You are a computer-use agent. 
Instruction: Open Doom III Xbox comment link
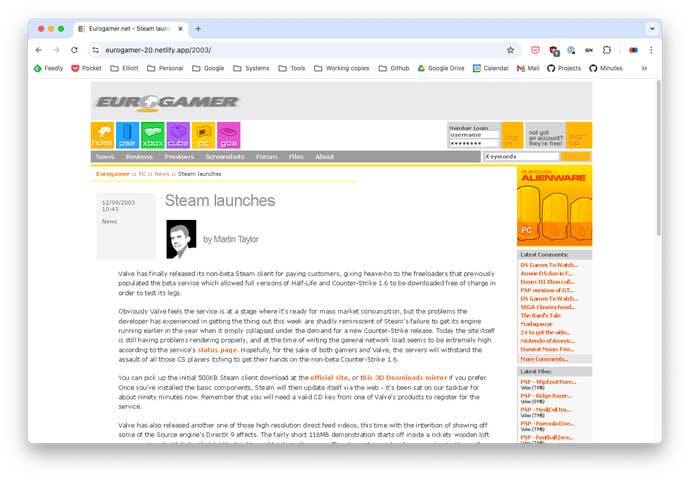tap(547, 282)
